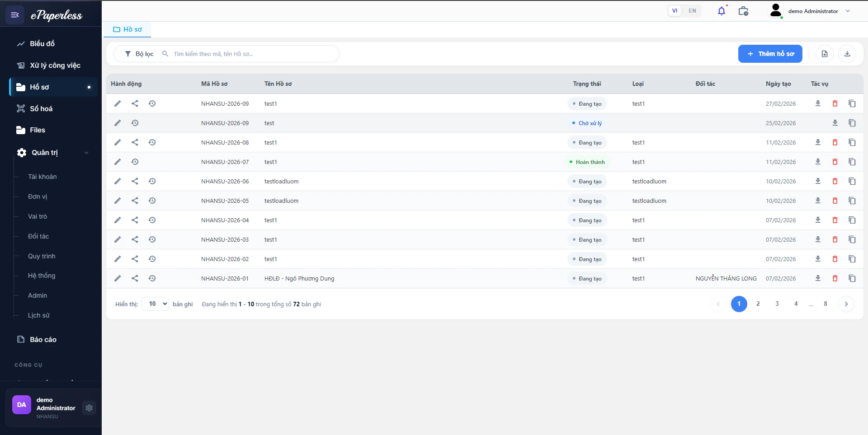This screenshot has height=435, width=868.
Task: Expand demo Administrator account dropdown
Action: point(848,11)
